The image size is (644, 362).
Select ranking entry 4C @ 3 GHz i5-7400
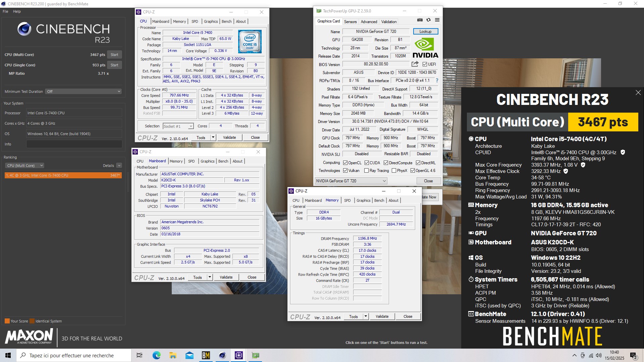(x=63, y=175)
